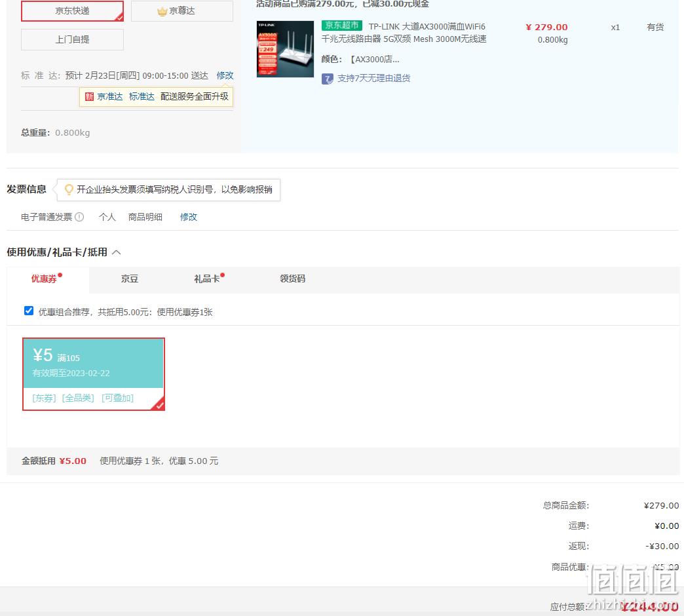The height and width of the screenshot is (616, 684).
Task: Open the 京准达 link
Action: click(110, 97)
